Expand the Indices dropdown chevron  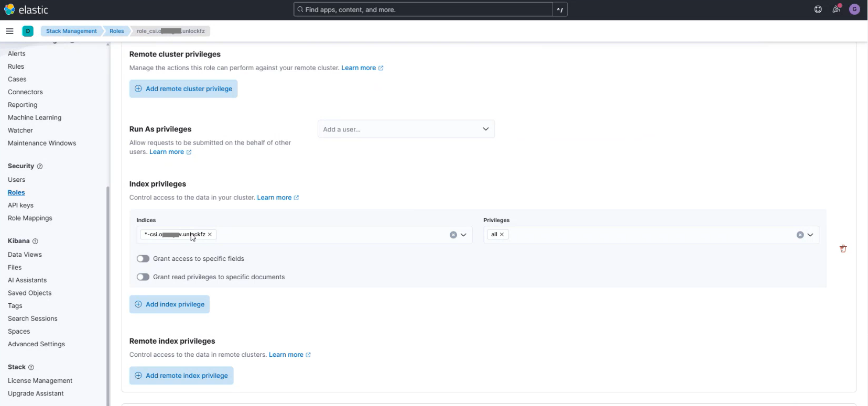coord(463,235)
